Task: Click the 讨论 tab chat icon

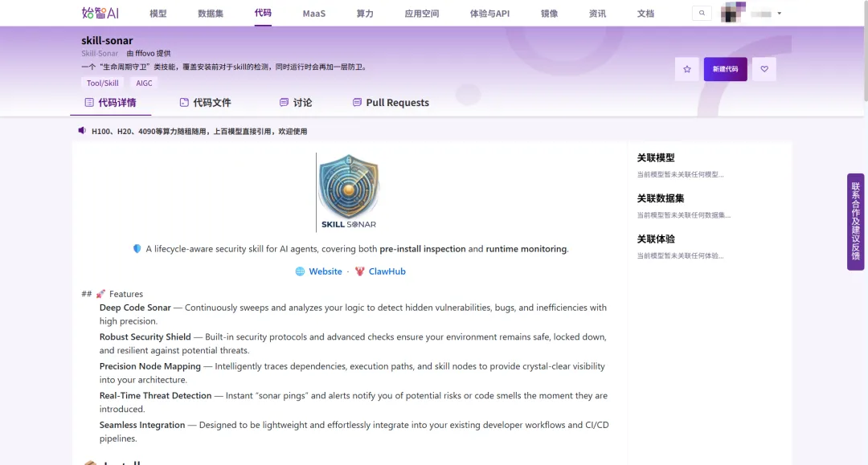Action: tap(284, 102)
